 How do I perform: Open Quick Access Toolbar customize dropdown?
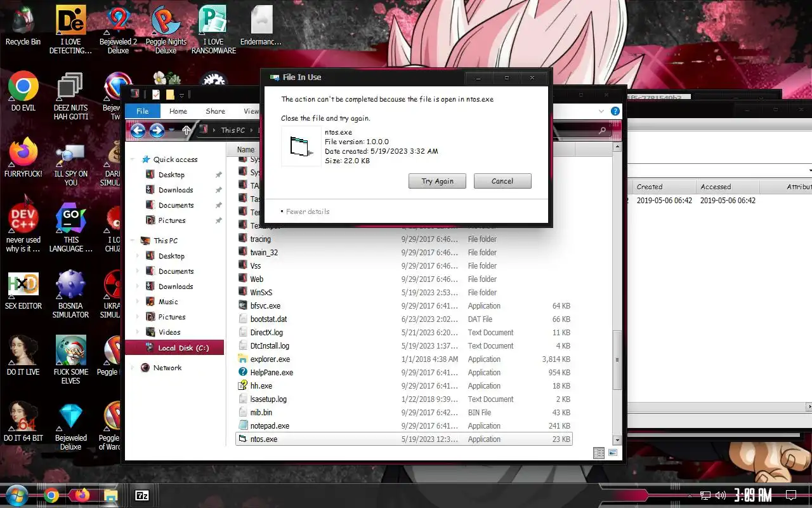point(181,95)
